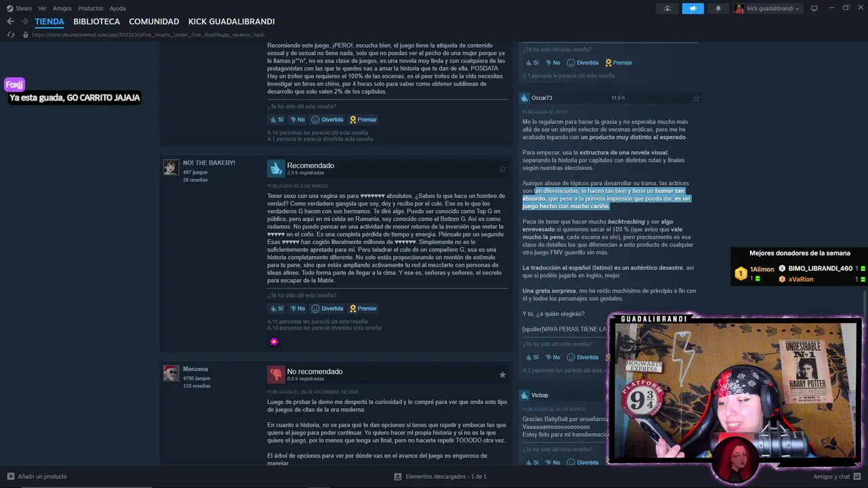Image resolution: width=868 pixels, height=488 pixels.
Task: Open Oscar73's profile name
Action: click(542, 98)
